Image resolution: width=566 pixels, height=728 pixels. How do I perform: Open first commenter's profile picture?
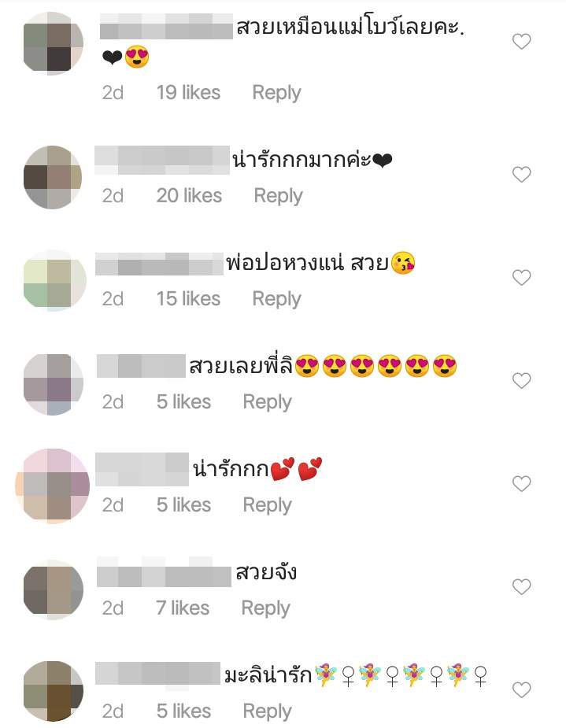pos(53,43)
